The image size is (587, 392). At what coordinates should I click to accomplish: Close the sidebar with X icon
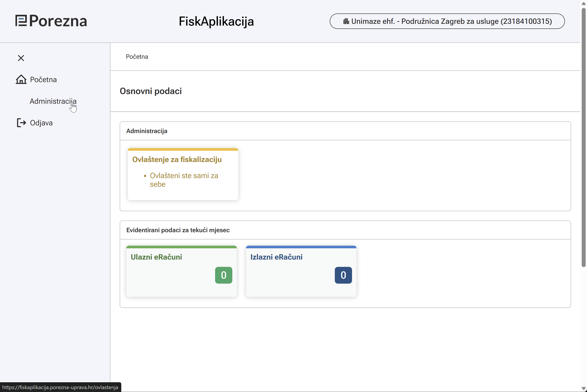click(21, 58)
